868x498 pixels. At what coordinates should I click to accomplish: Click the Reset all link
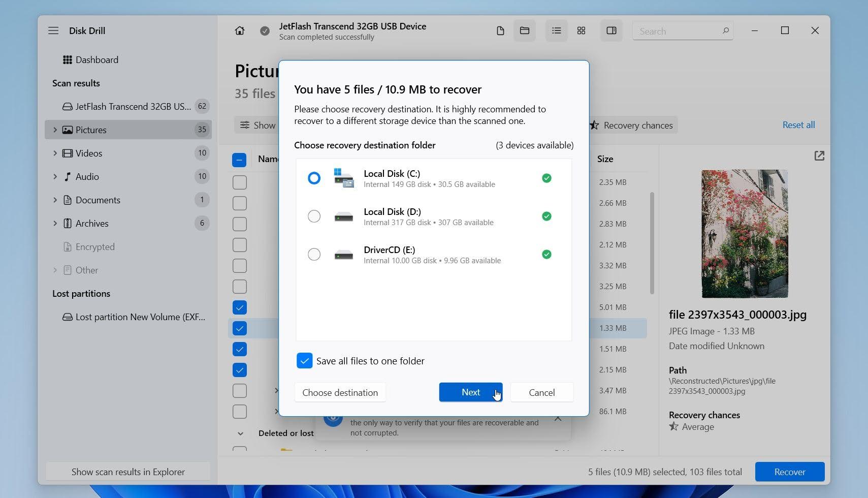[798, 125]
